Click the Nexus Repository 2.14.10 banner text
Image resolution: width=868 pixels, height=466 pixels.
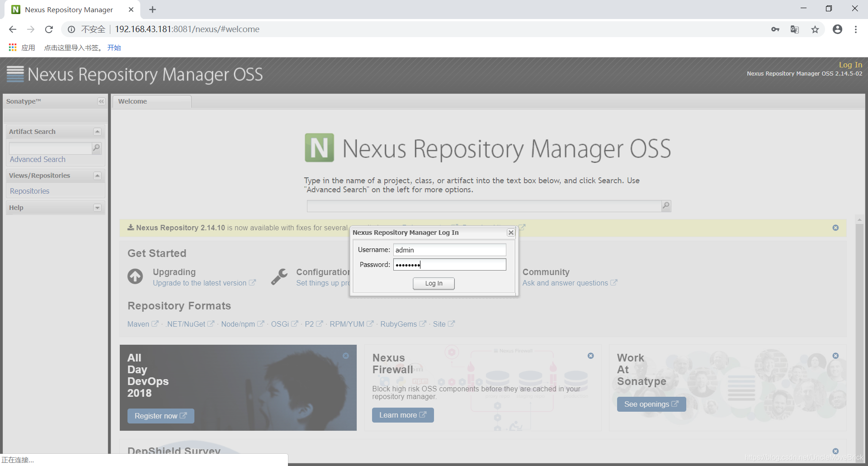pos(242,228)
